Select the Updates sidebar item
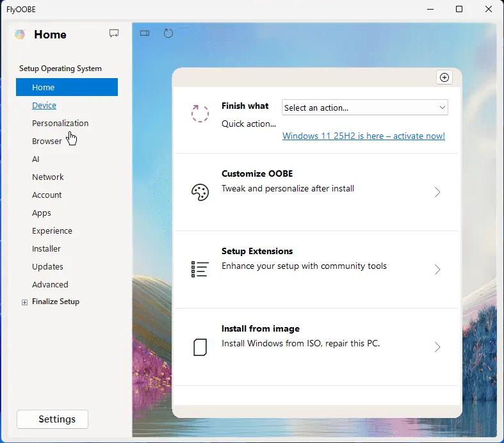Viewport: 504px width, 443px height. tap(47, 266)
